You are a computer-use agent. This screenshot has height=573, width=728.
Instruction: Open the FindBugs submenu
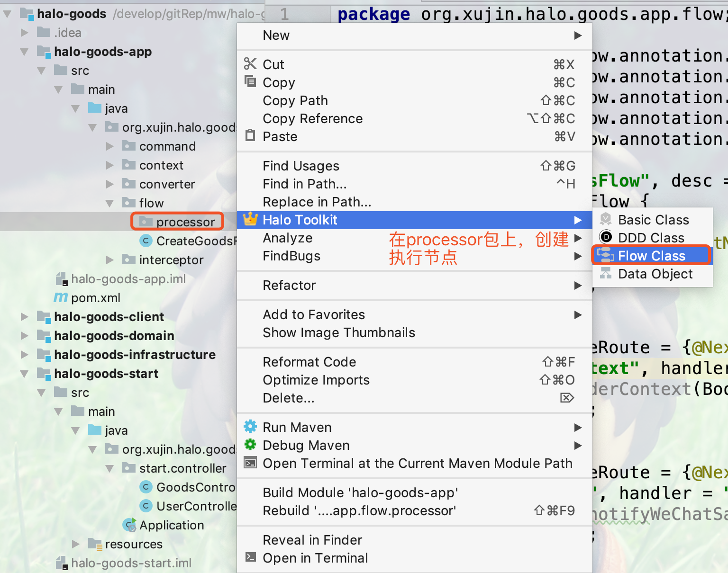pyautogui.click(x=415, y=256)
